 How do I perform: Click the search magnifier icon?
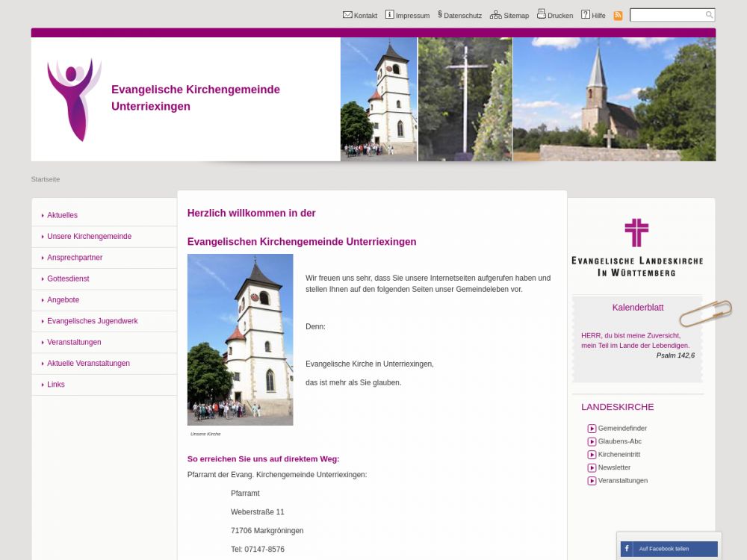[709, 15]
